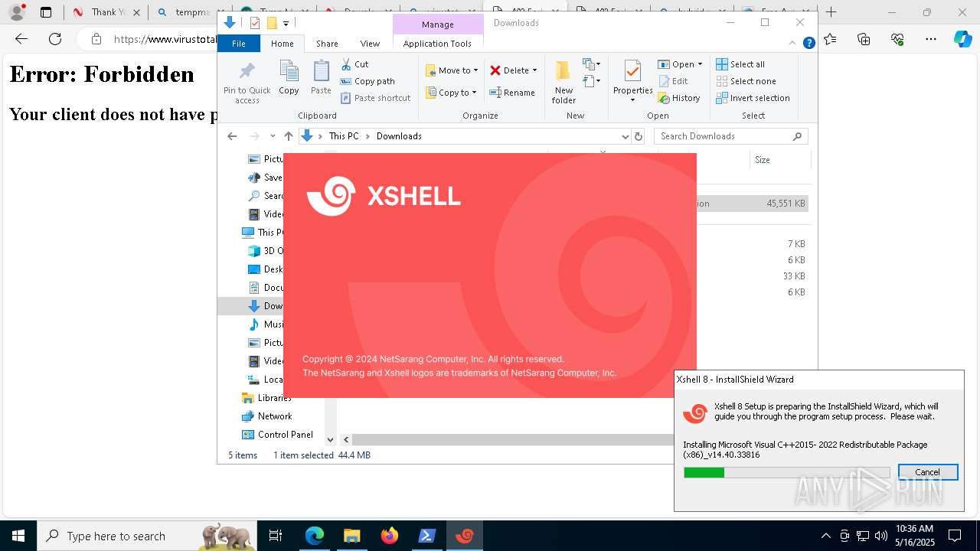The width and height of the screenshot is (980, 551).
Task: Click the Properties checkmark icon
Action: pyautogui.click(x=632, y=71)
